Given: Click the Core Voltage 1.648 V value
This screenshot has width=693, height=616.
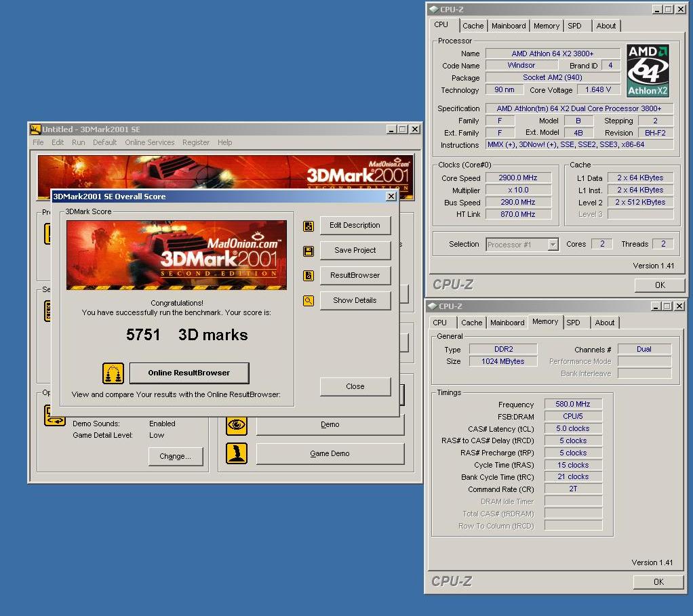Looking at the screenshot, I should (598, 90).
